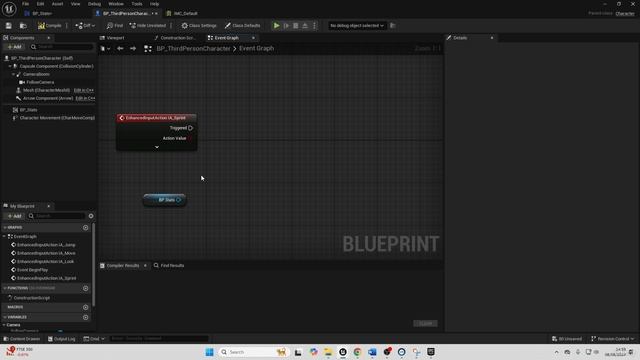Viewport: 640px width, 360px height.
Task: Browse to asset in Content Browser
Action: [23, 25]
